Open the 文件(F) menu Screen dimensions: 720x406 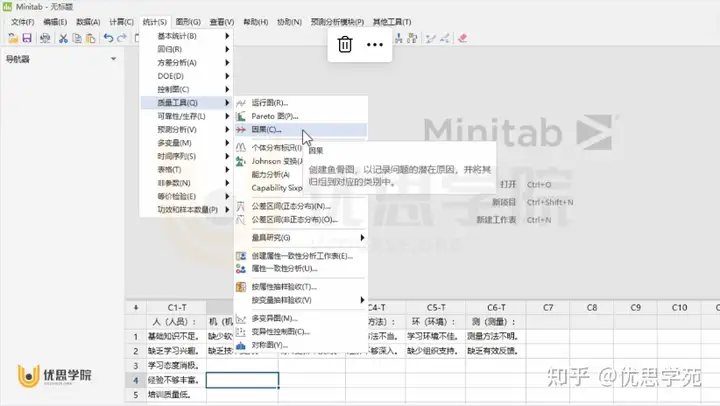pyautogui.click(x=22, y=22)
